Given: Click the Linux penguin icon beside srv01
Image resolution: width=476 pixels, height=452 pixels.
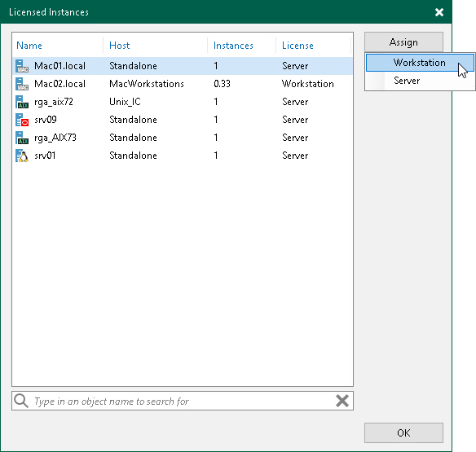Looking at the screenshot, I should tap(22, 156).
